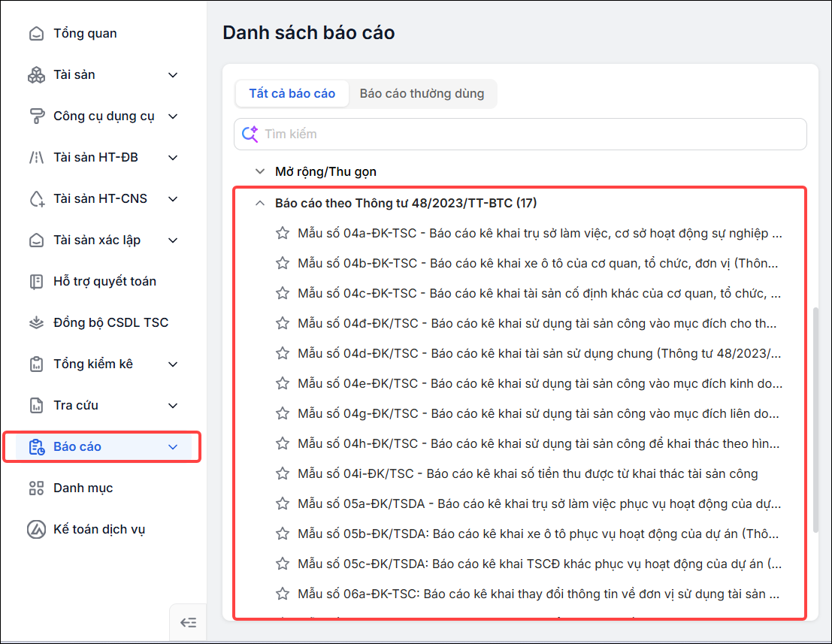
Task: Collapse the sidebar with the arrow icon
Action: (x=189, y=622)
